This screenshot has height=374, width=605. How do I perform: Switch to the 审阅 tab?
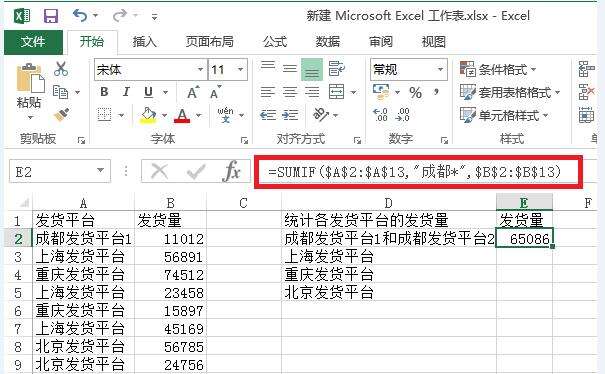click(381, 42)
